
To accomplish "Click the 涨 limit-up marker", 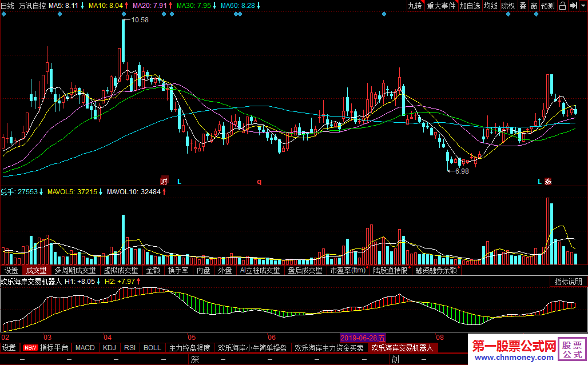I will 549,182.
